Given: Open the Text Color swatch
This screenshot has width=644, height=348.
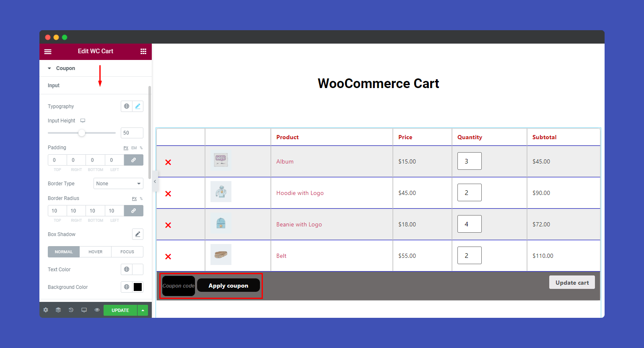Looking at the screenshot, I should (x=138, y=269).
